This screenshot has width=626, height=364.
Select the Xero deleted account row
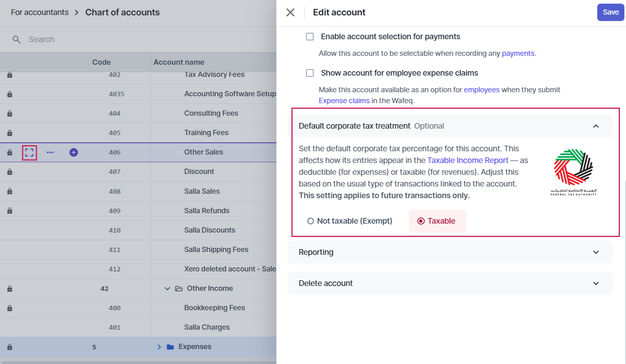(230, 269)
